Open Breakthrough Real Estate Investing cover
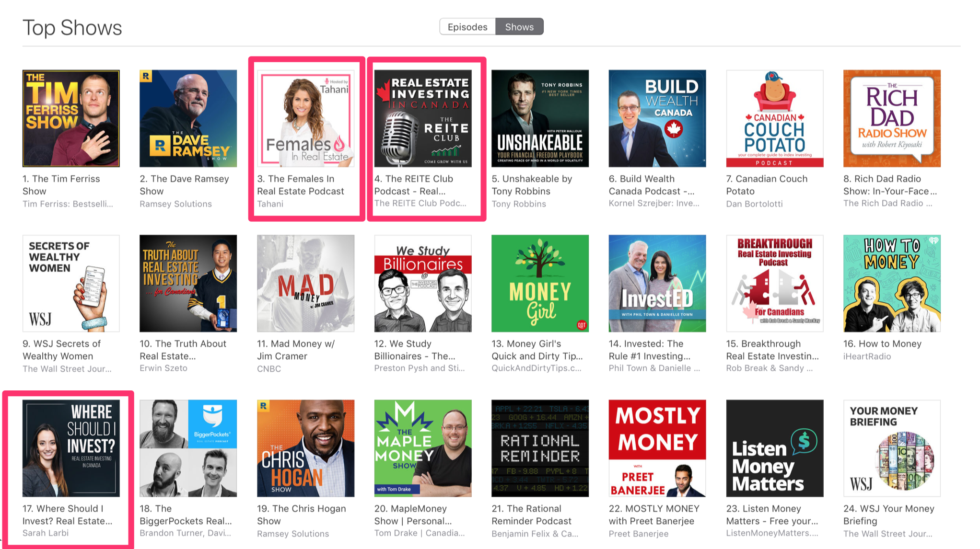Screen dimensions: 980x549 [775, 283]
